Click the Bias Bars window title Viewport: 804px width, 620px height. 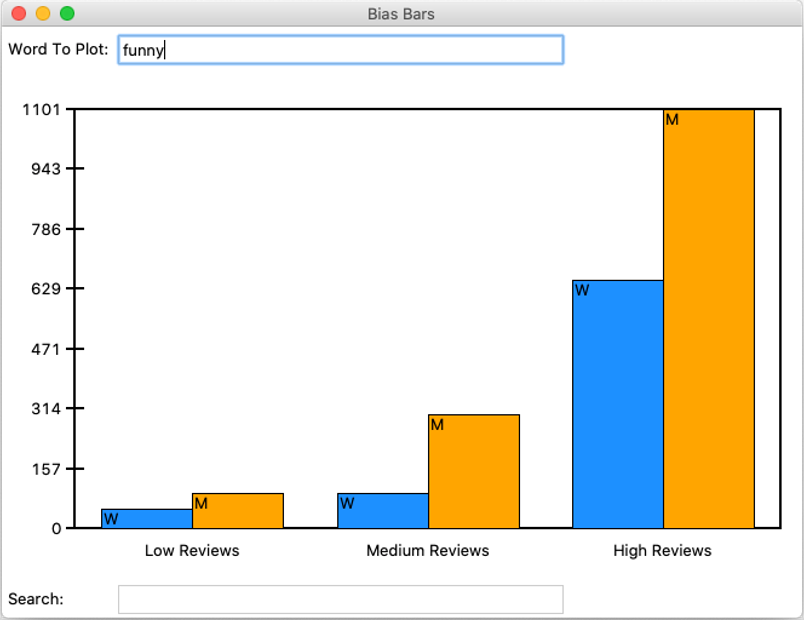[401, 14]
